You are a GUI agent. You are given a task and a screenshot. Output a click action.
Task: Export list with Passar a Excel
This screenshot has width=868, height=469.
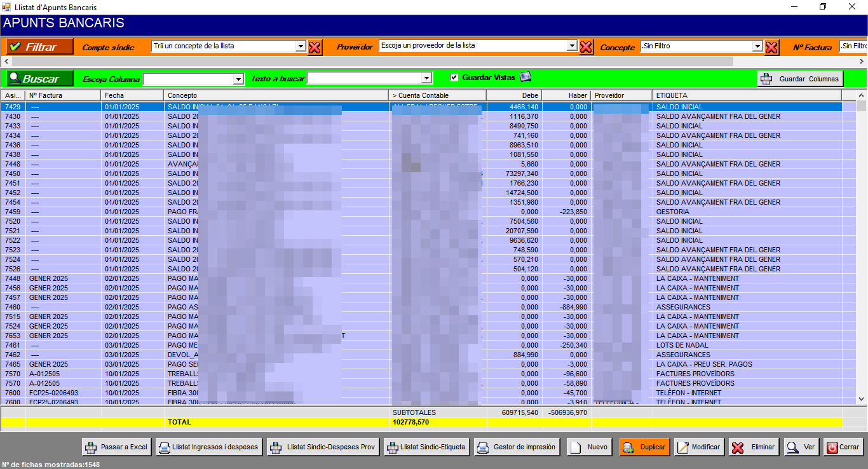(x=117, y=447)
